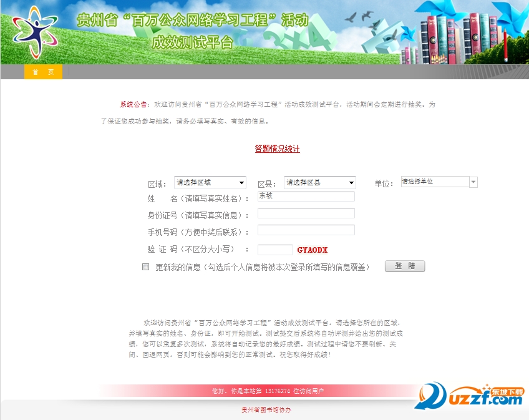Click the name field containing 东坡
This screenshot has width=529, height=420.
[306, 196]
